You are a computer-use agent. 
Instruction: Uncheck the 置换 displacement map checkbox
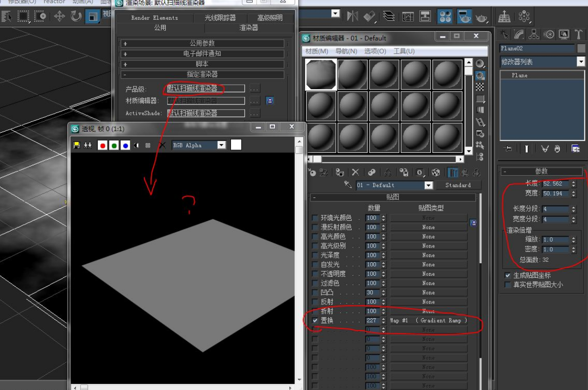pos(315,321)
